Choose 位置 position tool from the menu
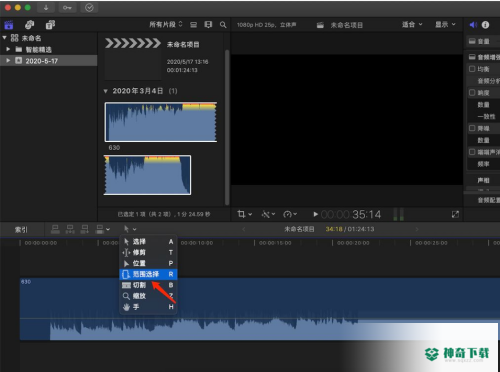 click(148, 263)
